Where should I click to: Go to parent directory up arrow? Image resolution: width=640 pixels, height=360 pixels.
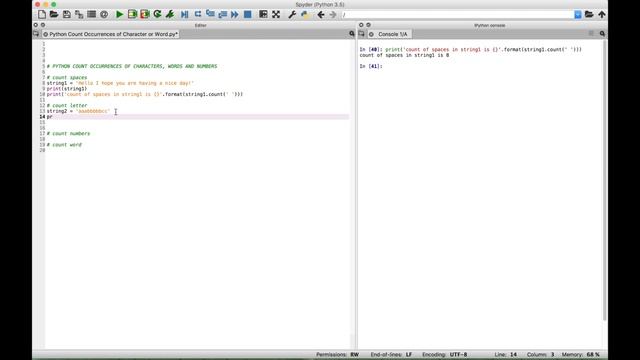point(602,14)
